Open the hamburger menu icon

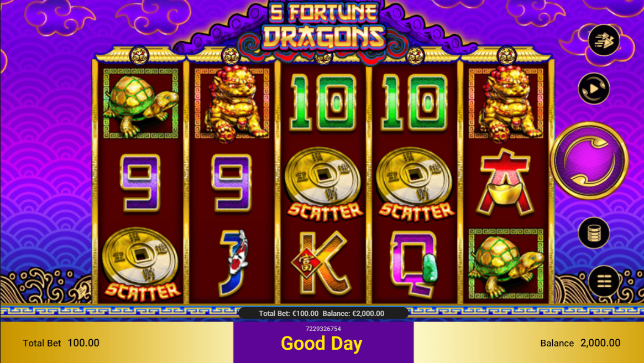point(604,281)
